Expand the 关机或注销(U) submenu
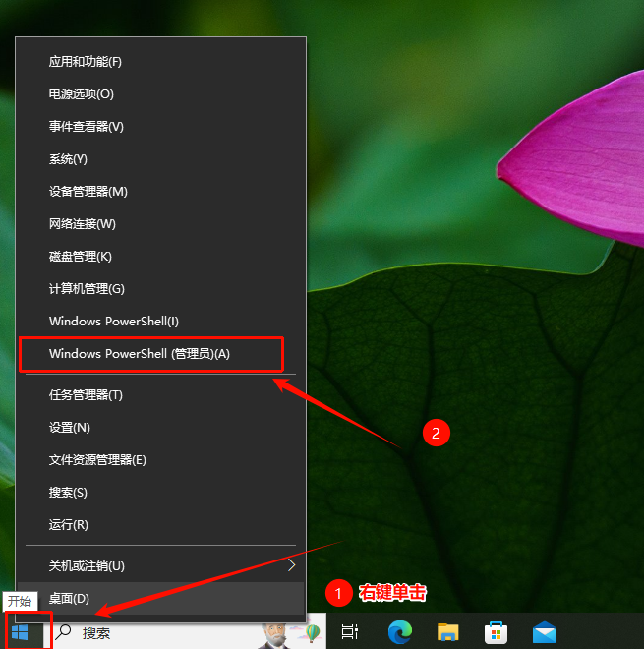Viewport: 644px width, 649px height. pyautogui.click(x=160, y=565)
